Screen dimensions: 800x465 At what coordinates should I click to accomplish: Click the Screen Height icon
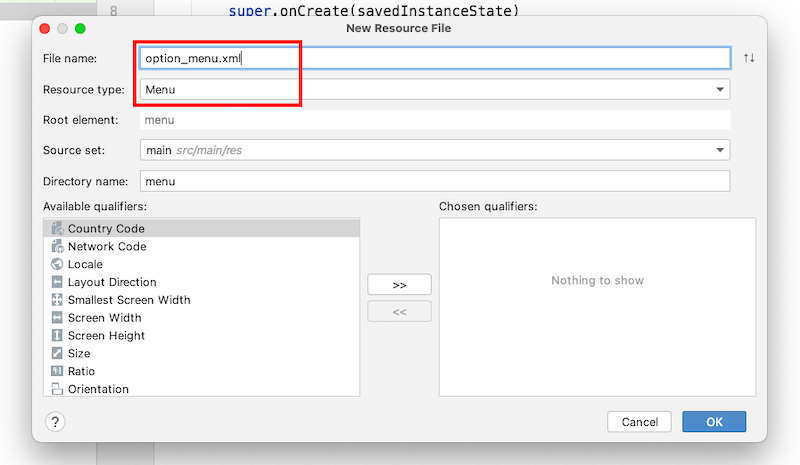point(57,335)
